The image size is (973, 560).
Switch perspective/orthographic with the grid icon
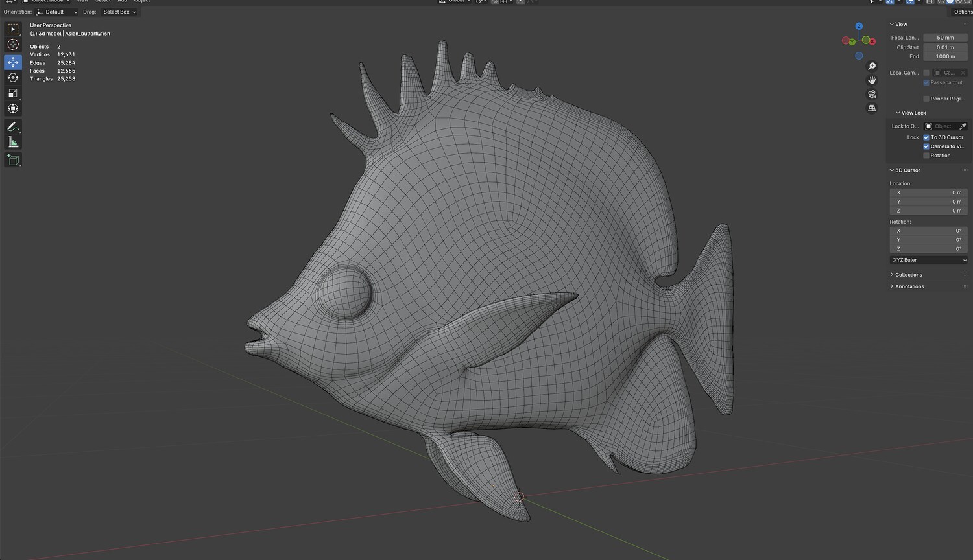(x=872, y=108)
